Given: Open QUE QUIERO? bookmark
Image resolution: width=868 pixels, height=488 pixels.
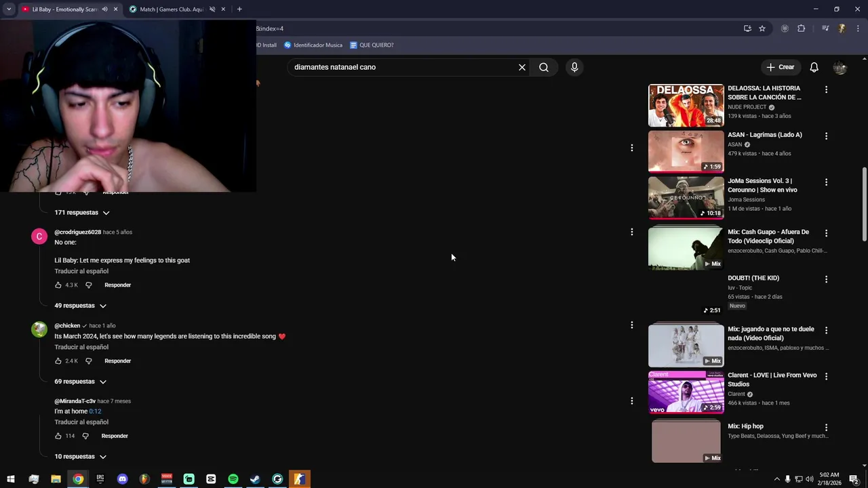Looking at the screenshot, I should tap(372, 45).
